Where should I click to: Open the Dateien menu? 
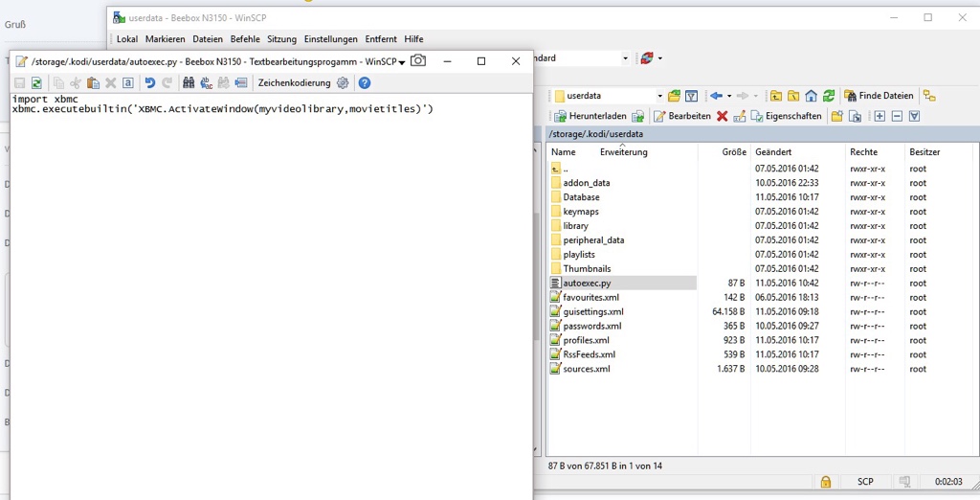208,39
